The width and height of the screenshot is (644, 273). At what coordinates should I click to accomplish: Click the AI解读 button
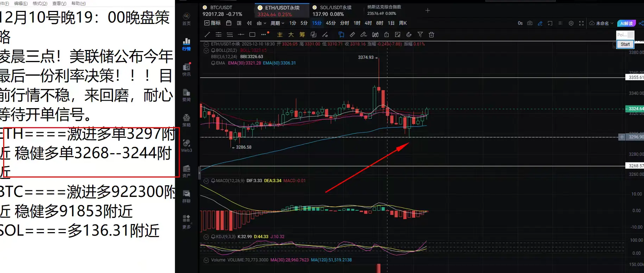coord(626,23)
